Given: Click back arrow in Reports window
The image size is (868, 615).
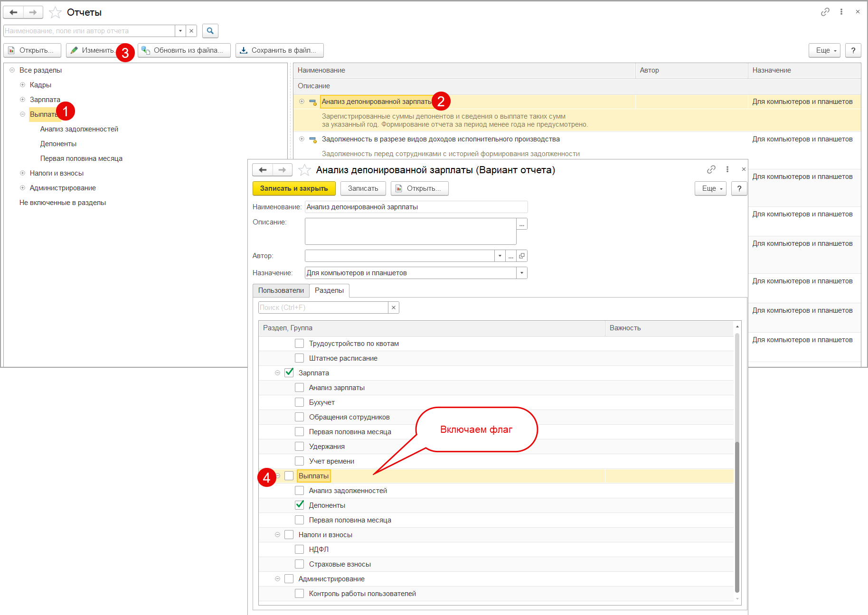Looking at the screenshot, I should point(13,12).
